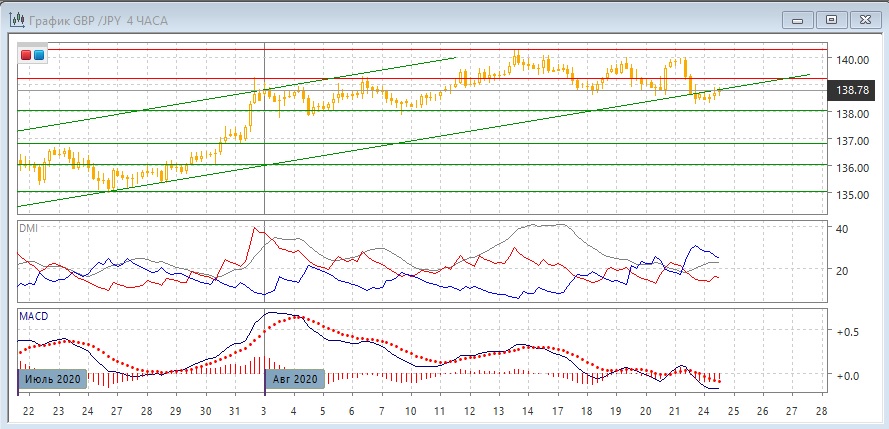Image resolution: width=889 pixels, height=429 pixels.
Task: Click the DMI scale value 40
Action: [x=842, y=229]
